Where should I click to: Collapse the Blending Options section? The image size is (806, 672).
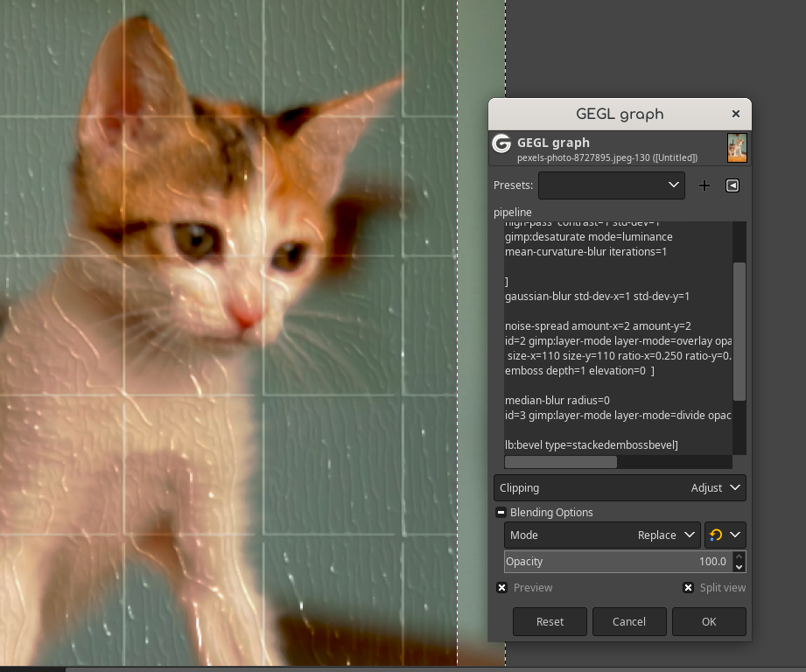click(501, 512)
